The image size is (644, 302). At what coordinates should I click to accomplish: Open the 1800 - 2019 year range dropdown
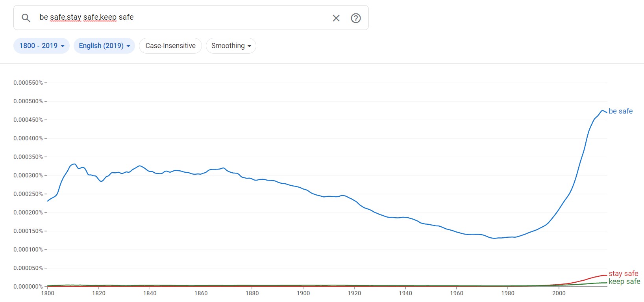coord(41,46)
